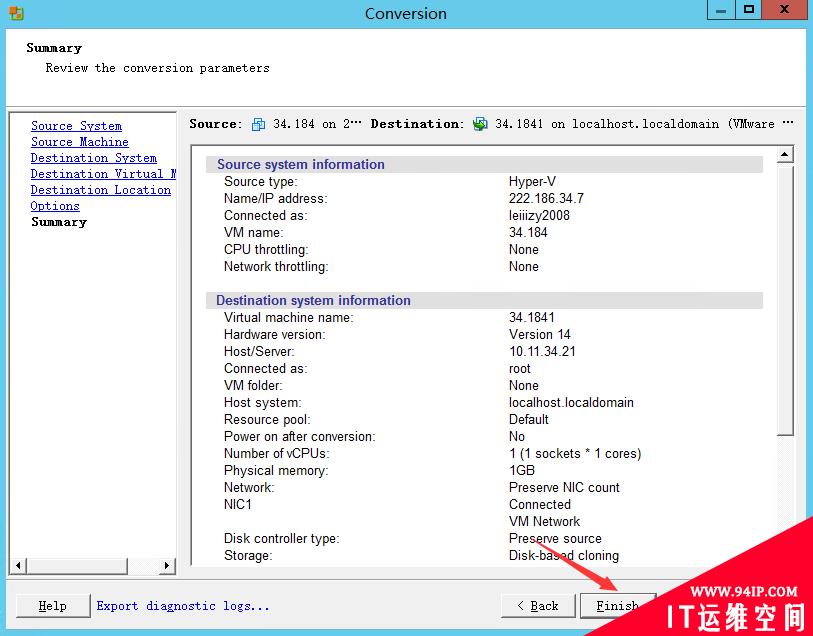
Task: Click the source virtual machine icon
Action: [x=258, y=124]
